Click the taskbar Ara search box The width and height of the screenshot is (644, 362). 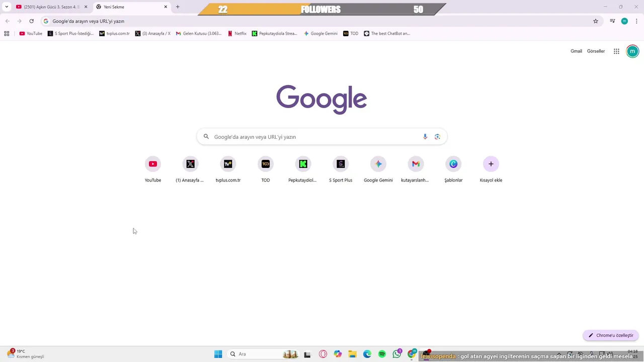(x=263, y=354)
